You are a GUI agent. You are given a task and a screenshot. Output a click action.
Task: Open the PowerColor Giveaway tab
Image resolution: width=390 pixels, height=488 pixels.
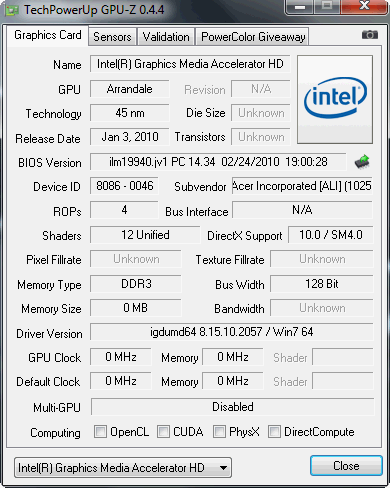pos(253,37)
